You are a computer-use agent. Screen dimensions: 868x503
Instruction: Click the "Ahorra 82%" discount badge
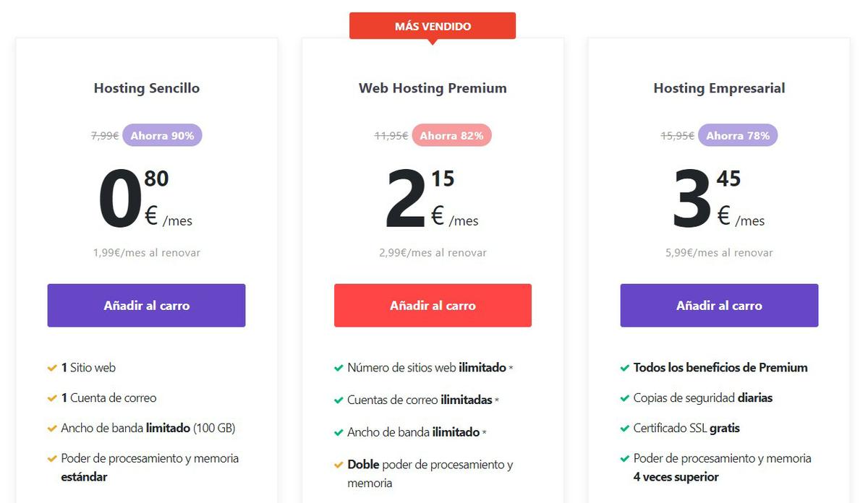pos(451,135)
